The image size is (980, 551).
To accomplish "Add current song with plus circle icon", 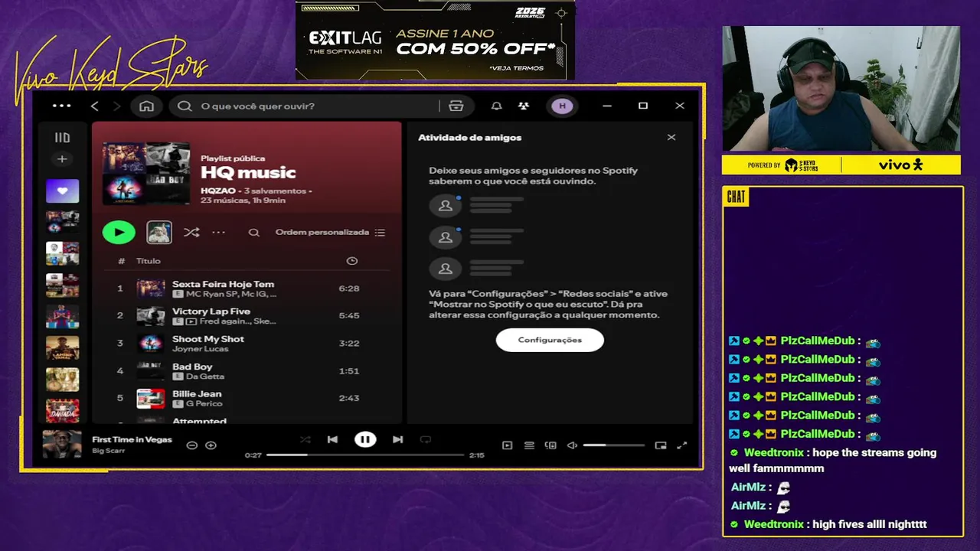I will pyautogui.click(x=211, y=445).
